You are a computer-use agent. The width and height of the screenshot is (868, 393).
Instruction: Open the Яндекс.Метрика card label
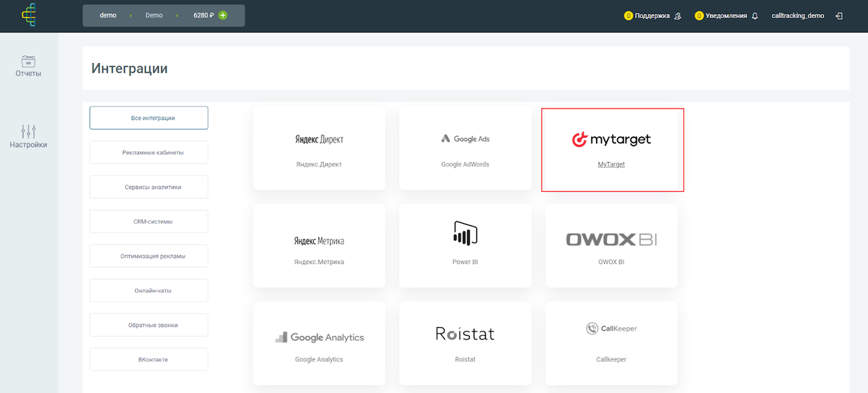(319, 262)
